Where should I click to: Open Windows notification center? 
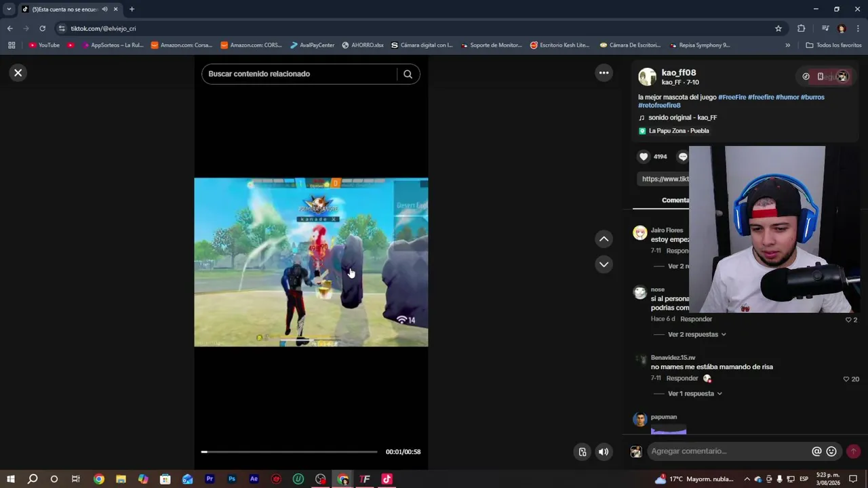tap(853, 479)
